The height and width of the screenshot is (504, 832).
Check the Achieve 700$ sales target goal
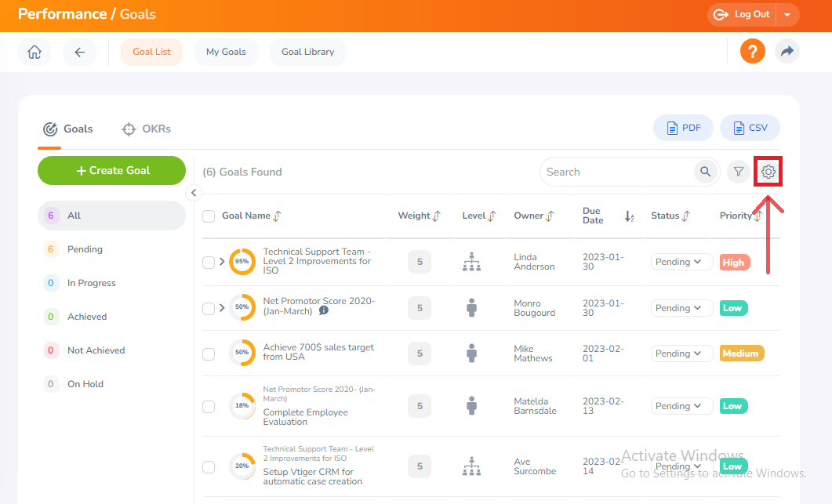coord(209,354)
